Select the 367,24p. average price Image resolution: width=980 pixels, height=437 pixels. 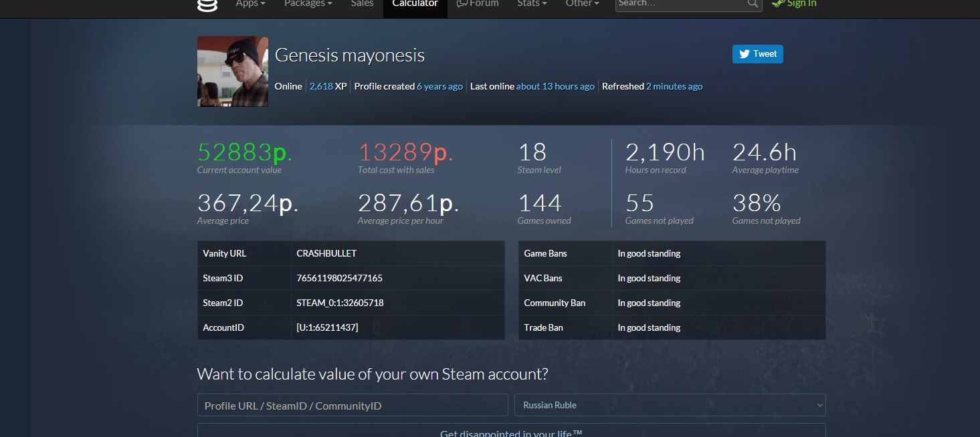tap(248, 203)
